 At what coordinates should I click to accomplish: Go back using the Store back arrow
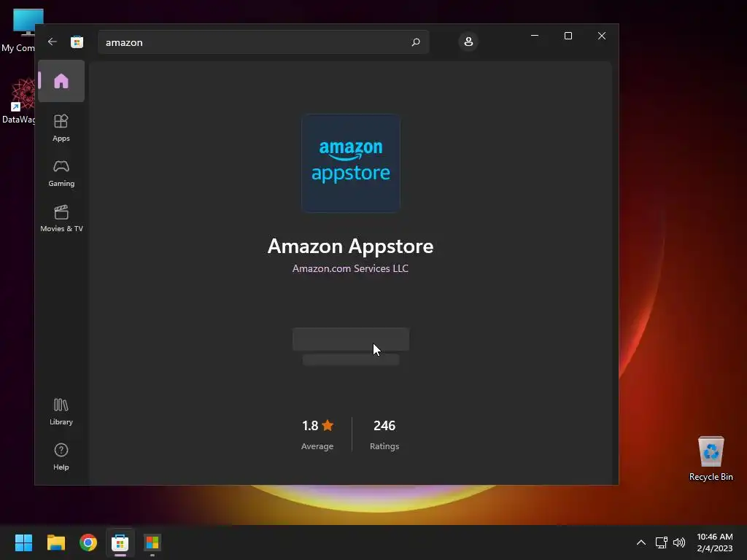point(53,42)
